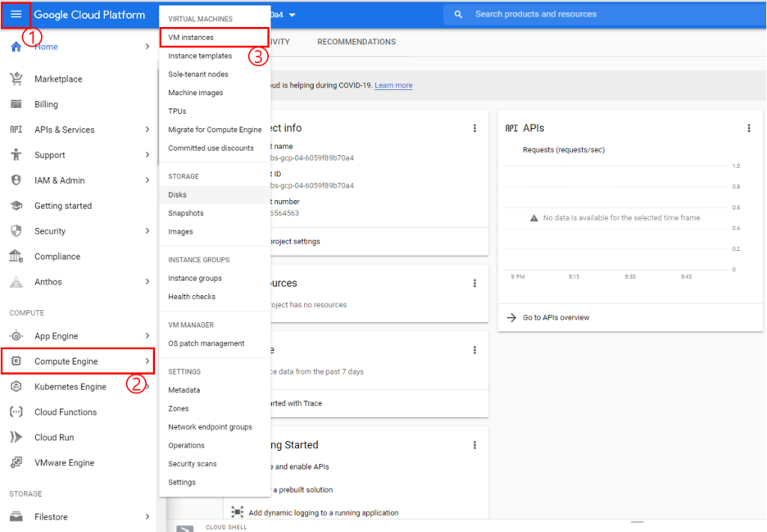
Task: Choose Snapshots in the submenu
Action: 186,213
